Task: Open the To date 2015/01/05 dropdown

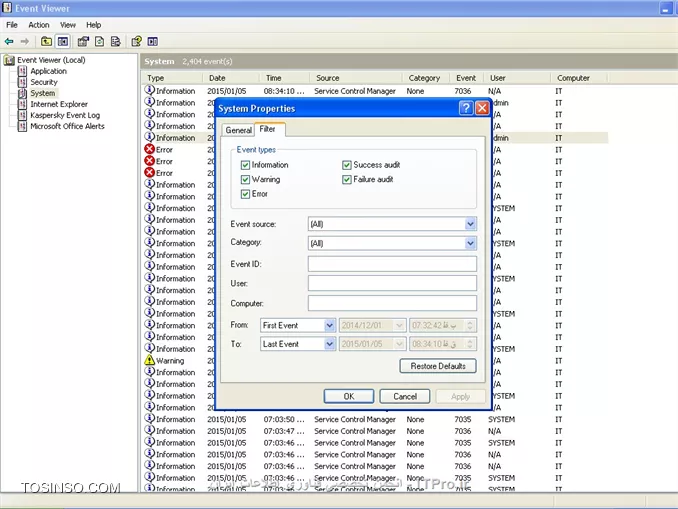Action: [399, 344]
